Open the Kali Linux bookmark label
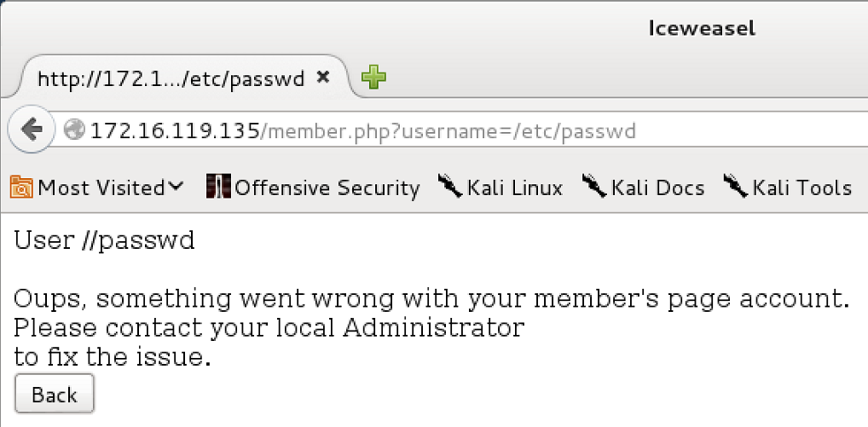The height and width of the screenshot is (427, 868). coord(515,188)
